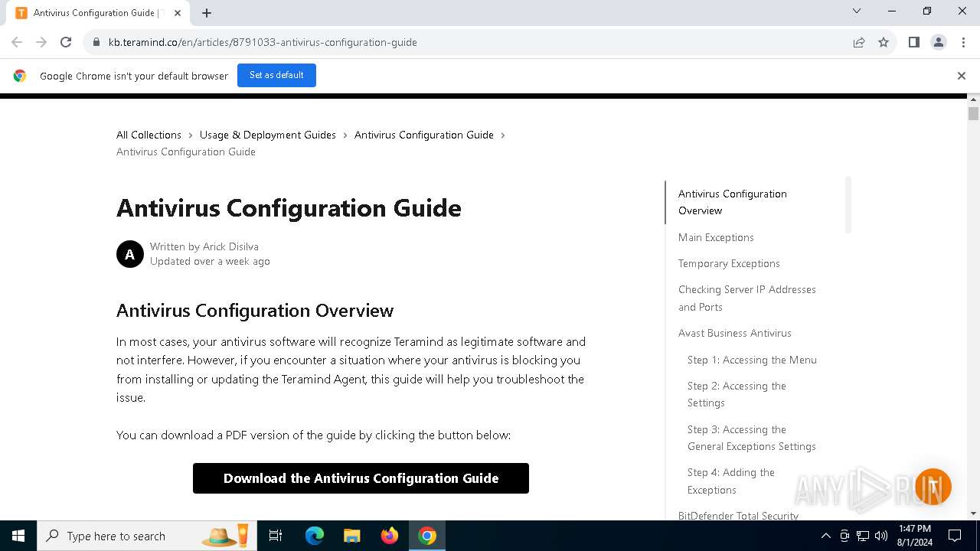Open the Chrome profile avatar

click(x=939, y=42)
